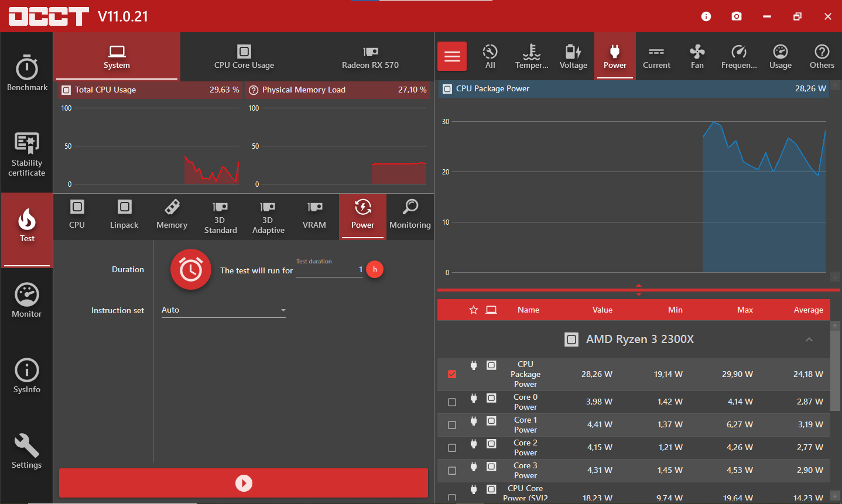The image size is (842, 504).
Task: Show Frequency sensors category
Action: [x=739, y=56]
